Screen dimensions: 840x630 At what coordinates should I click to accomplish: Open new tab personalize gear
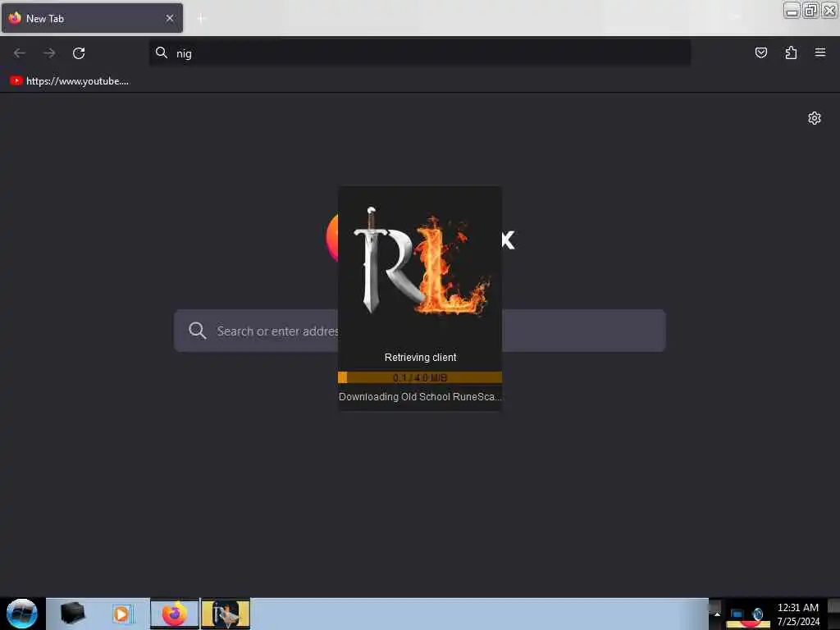tap(815, 118)
